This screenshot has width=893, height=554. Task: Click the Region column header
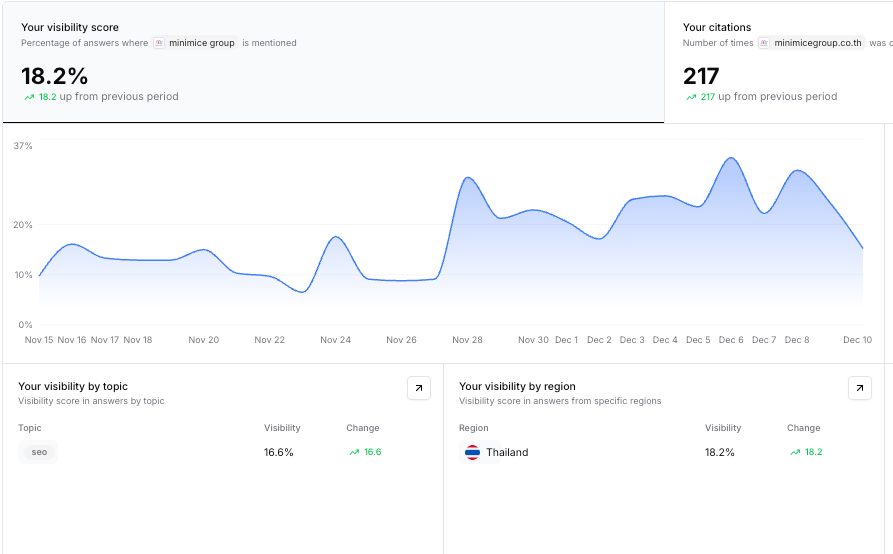474,428
